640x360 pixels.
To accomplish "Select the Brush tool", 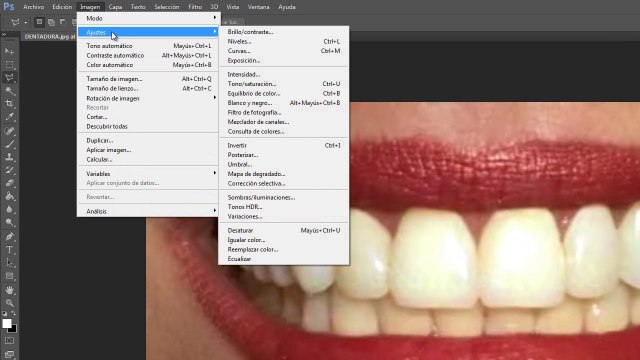I will pos(9,144).
